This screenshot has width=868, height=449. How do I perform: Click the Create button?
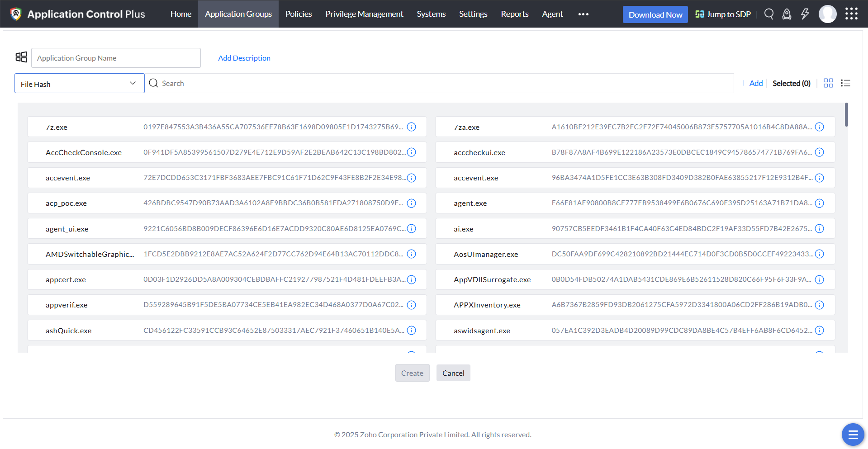tap(413, 373)
